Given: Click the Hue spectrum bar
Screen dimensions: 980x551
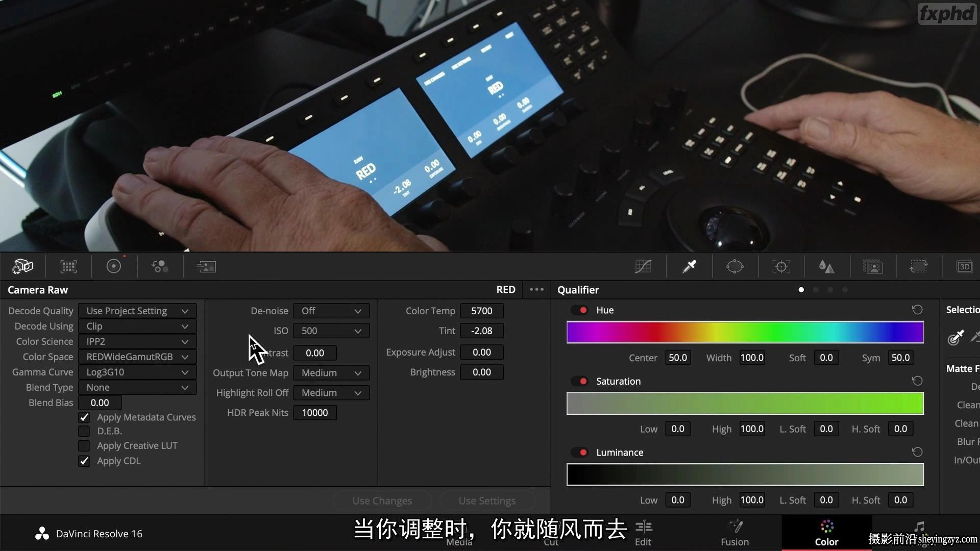Looking at the screenshot, I should point(745,332).
